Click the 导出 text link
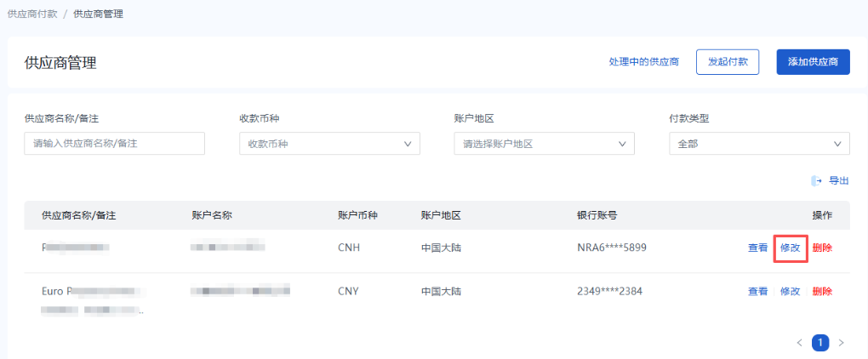 tap(839, 181)
